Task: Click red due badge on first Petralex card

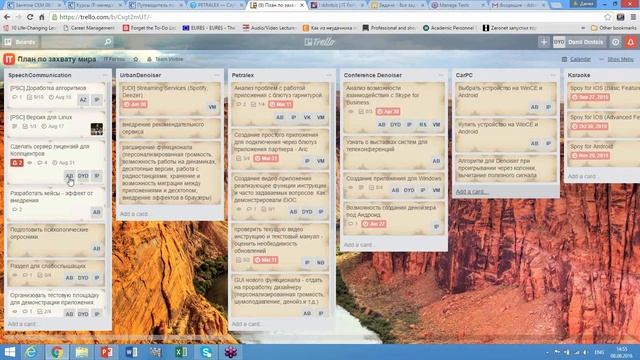Action: click(x=280, y=104)
